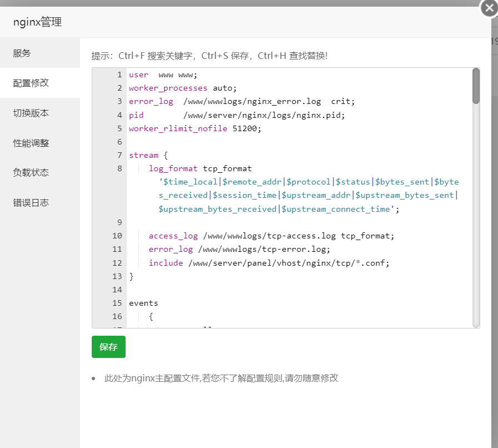The width and height of the screenshot is (498, 448).
Task: Click the error_log nginx_error.log line
Action: [x=242, y=101]
